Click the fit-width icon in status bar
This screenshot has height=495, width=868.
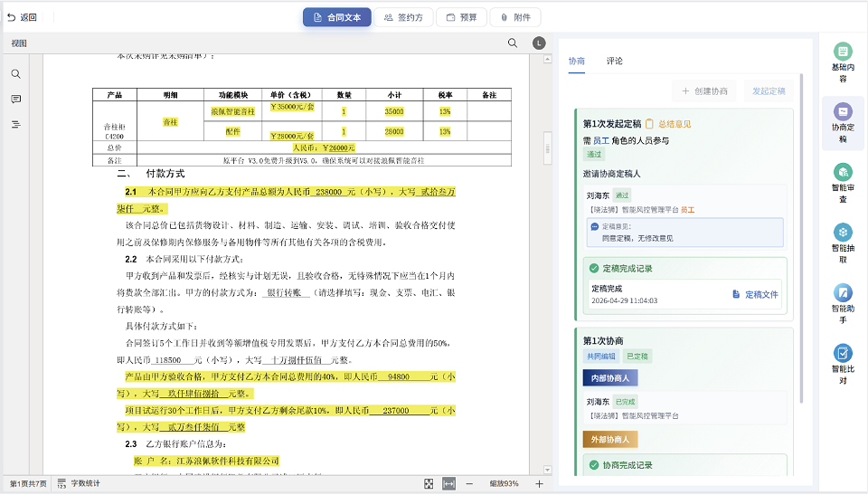[x=449, y=484]
